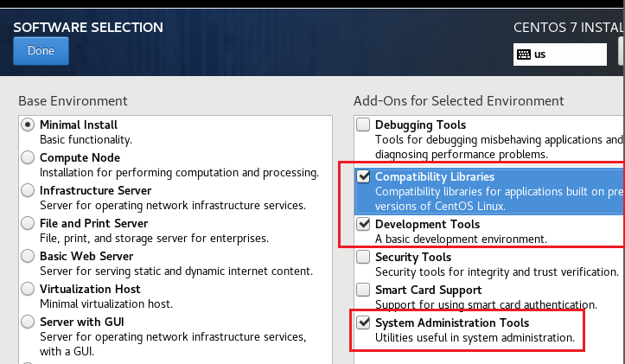Enable the Security Tools checkbox
This screenshot has width=625, height=364.
pos(363,257)
